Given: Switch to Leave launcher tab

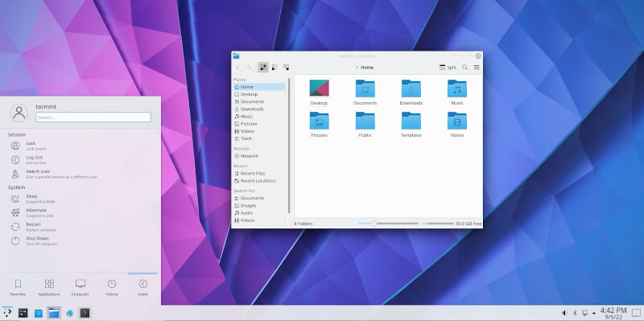Looking at the screenshot, I should 143,287.
